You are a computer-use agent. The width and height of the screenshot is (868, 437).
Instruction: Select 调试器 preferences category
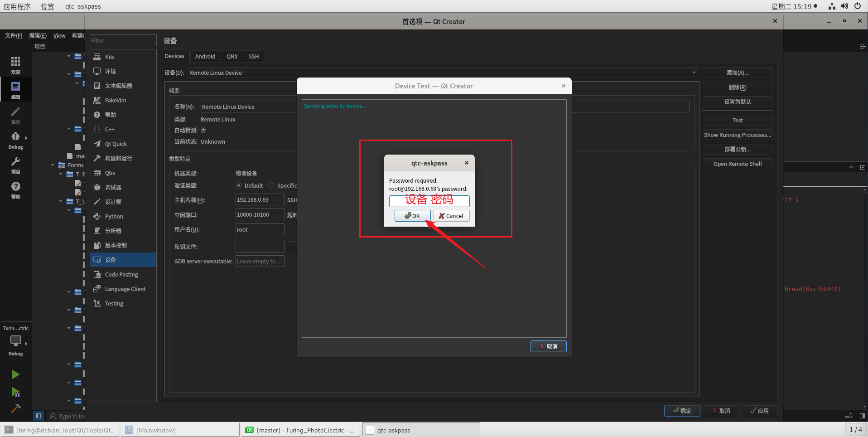point(123,187)
